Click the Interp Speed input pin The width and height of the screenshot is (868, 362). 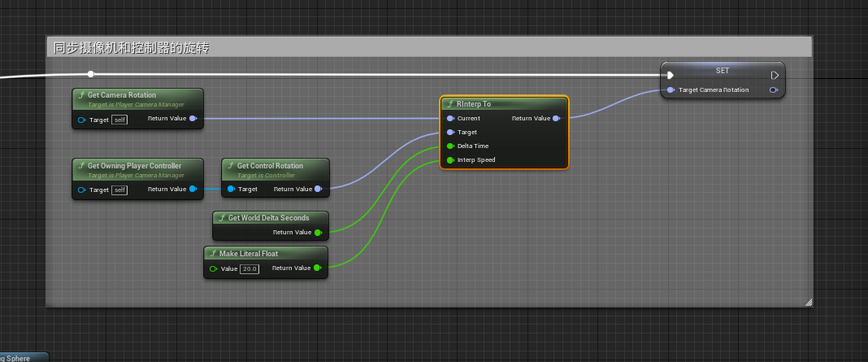450,160
